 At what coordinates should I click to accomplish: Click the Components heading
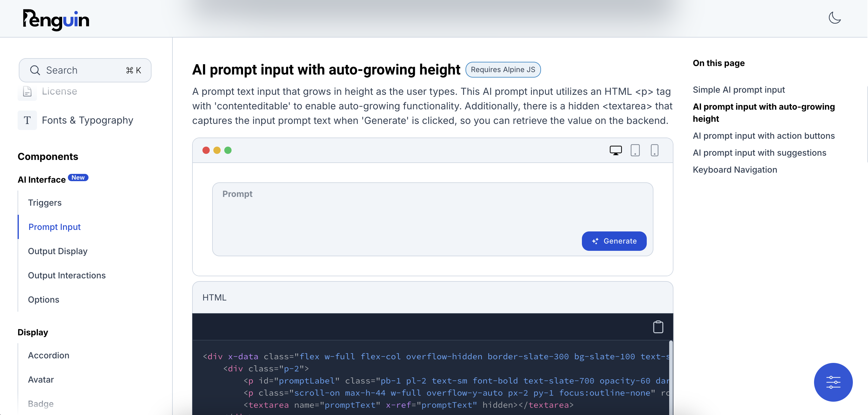pos(48,157)
